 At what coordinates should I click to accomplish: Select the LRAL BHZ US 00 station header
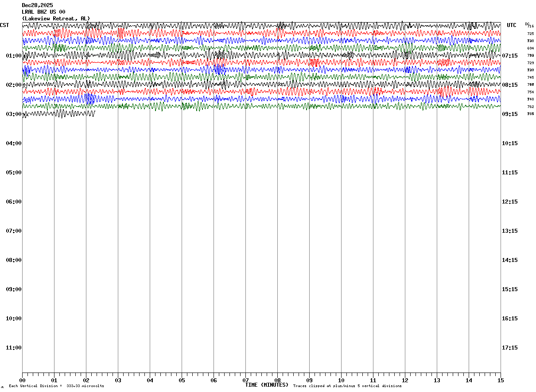(43, 12)
